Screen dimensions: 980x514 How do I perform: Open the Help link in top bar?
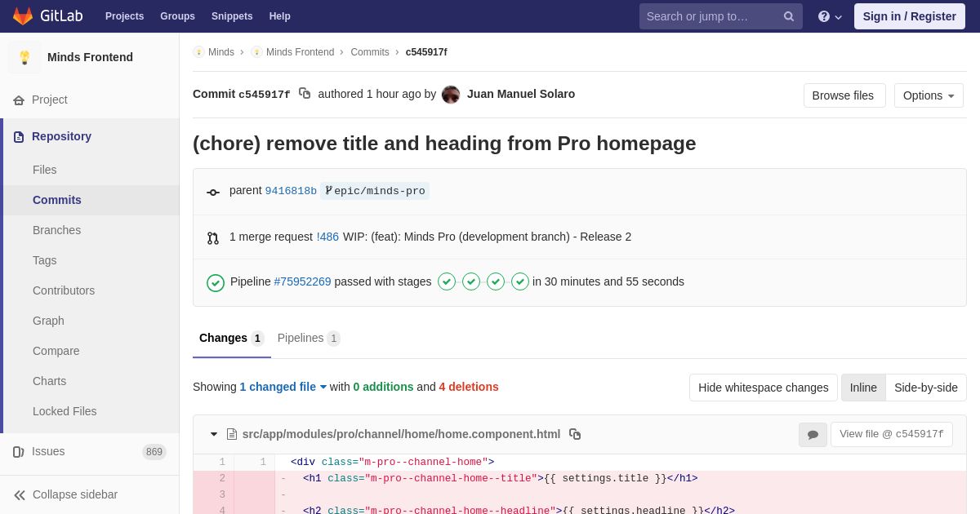point(280,16)
